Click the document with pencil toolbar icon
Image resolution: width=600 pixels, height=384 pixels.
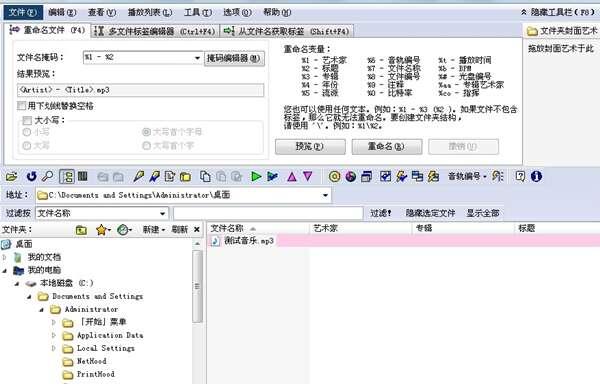coord(170,176)
